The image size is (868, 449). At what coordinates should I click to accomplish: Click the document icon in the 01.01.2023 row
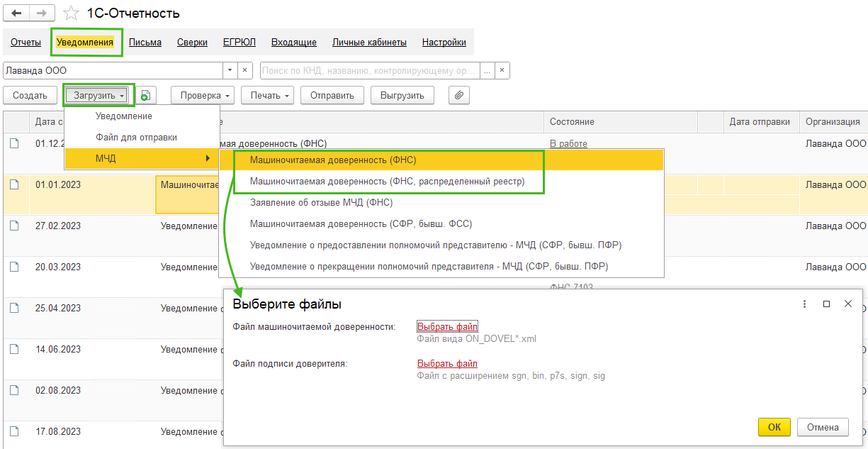pyautogui.click(x=14, y=184)
